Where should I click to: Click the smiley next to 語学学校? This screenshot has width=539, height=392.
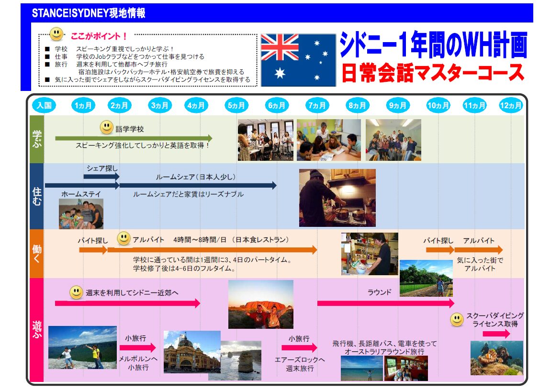pyautogui.click(x=106, y=127)
